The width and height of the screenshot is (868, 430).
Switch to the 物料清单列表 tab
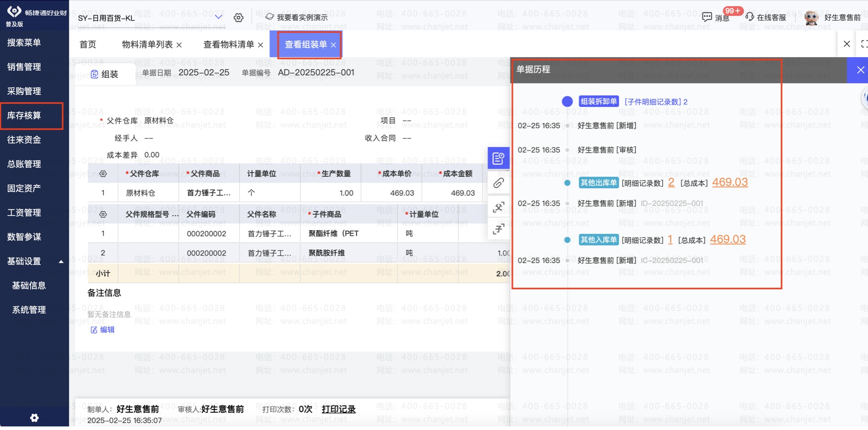(147, 45)
